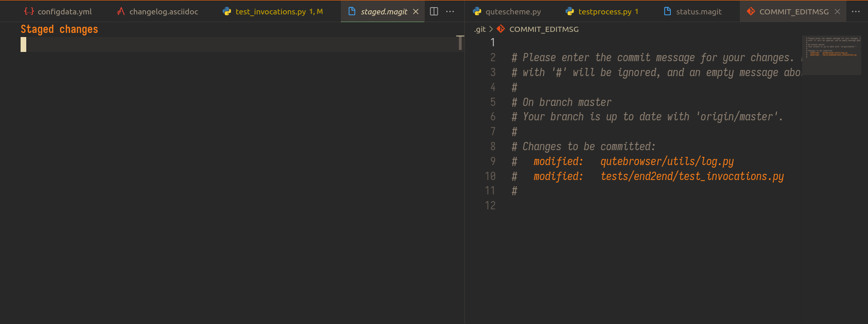Click 'Changes to be committed:' line

583,147
